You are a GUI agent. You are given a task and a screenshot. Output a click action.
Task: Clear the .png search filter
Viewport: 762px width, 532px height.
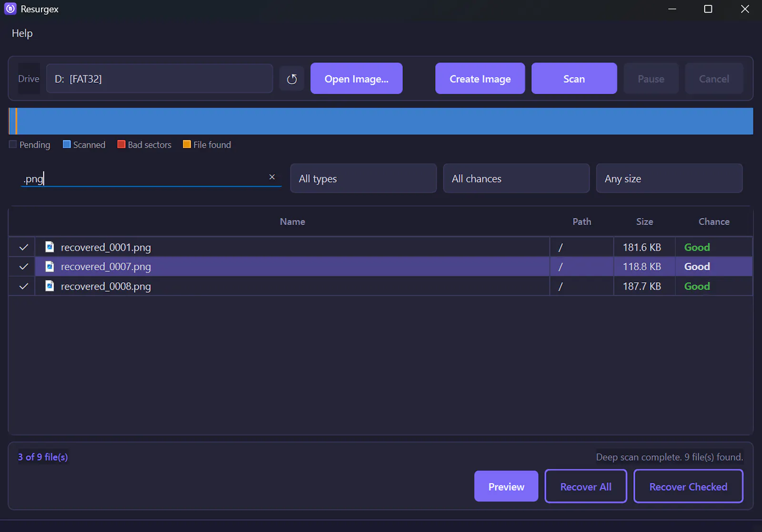272,177
